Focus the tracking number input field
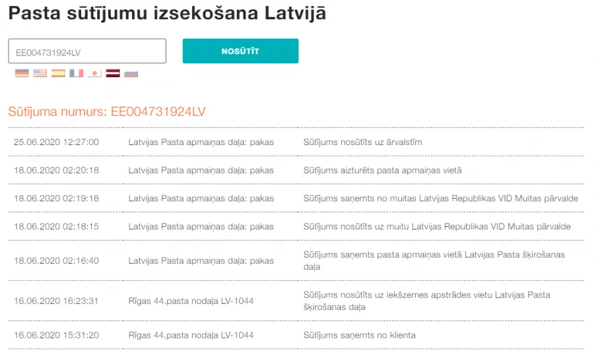This screenshot has height=364, width=594. [87, 51]
